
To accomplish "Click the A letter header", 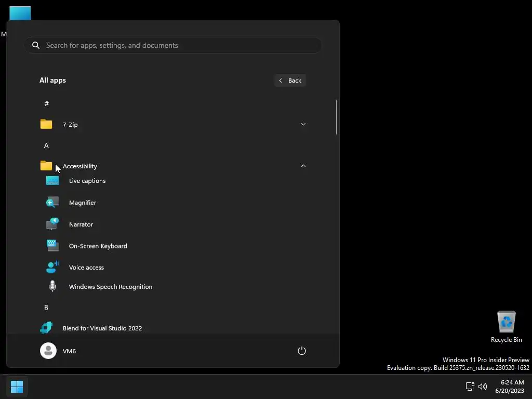I will pos(46,145).
